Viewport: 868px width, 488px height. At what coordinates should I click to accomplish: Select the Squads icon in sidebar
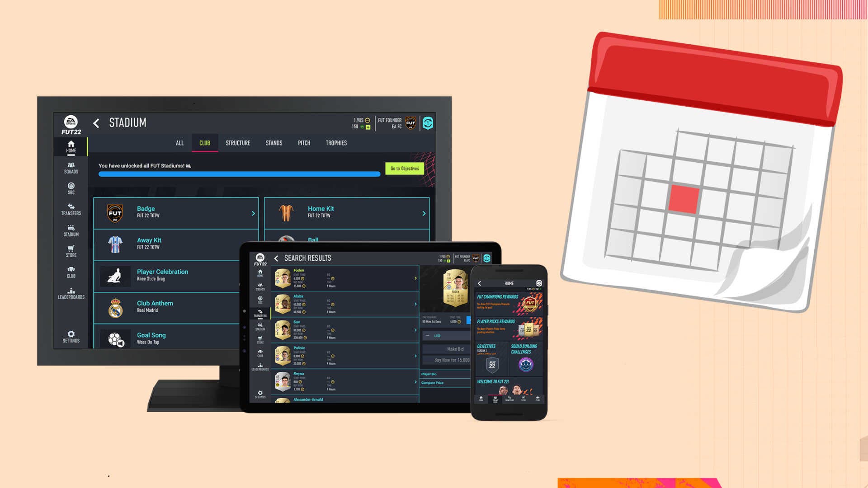tap(71, 167)
